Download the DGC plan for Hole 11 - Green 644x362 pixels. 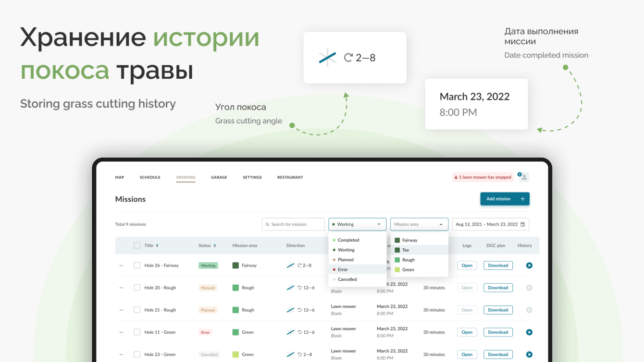click(x=498, y=332)
